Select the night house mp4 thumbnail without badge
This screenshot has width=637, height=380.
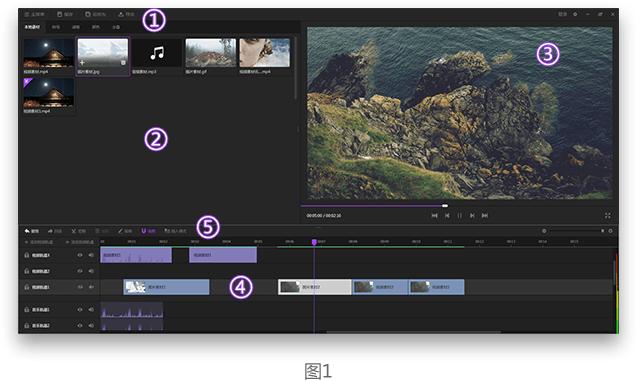click(x=49, y=53)
